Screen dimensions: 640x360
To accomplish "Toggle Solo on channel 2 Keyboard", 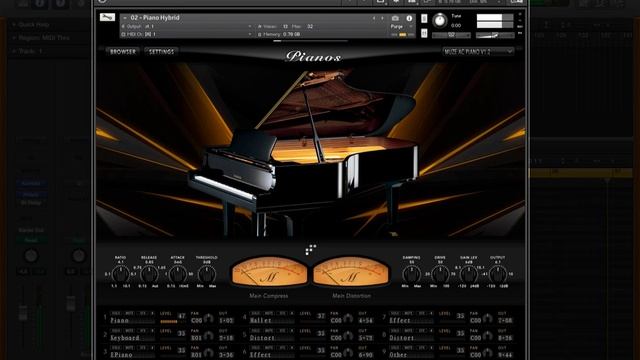I will [x=116, y=331].
